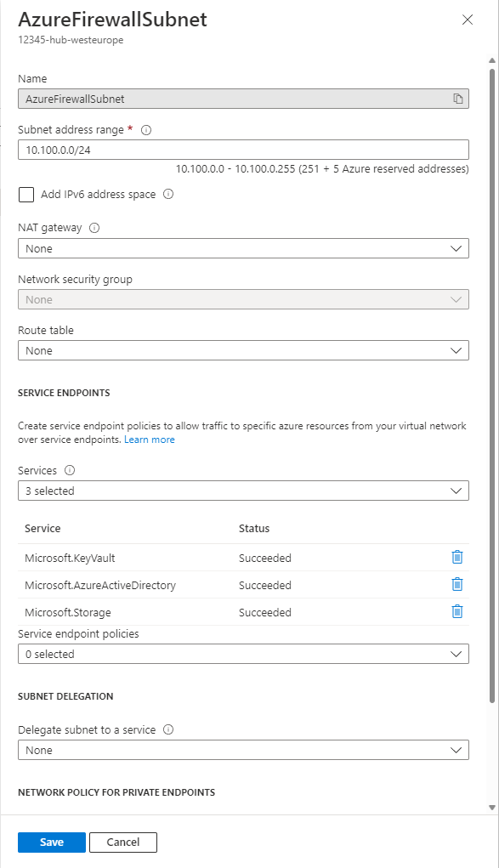Cancel the subnet changes
The image size is (499, 868).
122,842
